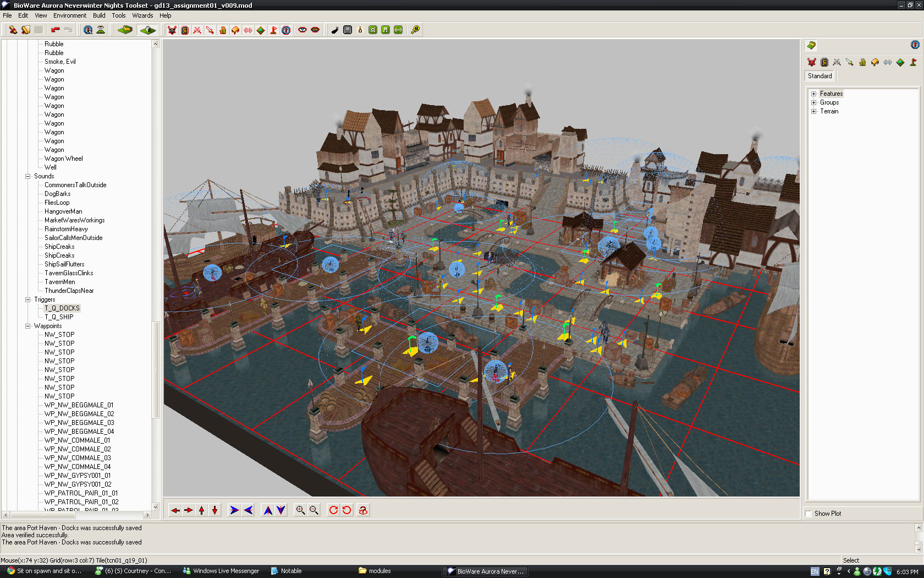924x578 pixels.
Task: Open the Edit menu
Action: [23, 15]
